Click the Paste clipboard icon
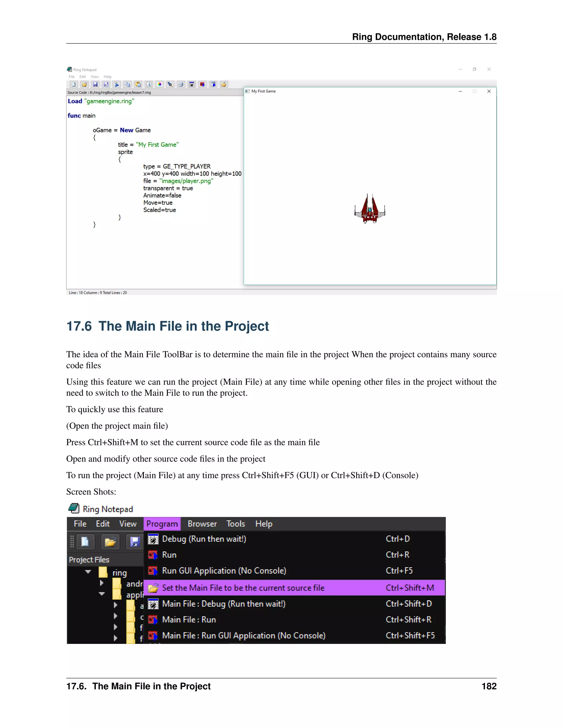Viewport: 563px width, 728px height. pos(138,84)
